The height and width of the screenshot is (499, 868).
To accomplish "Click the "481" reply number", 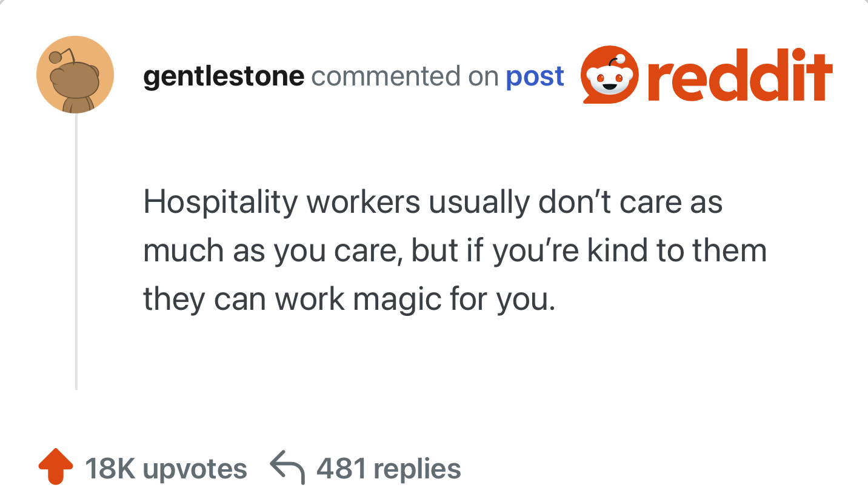I will 341,469.
